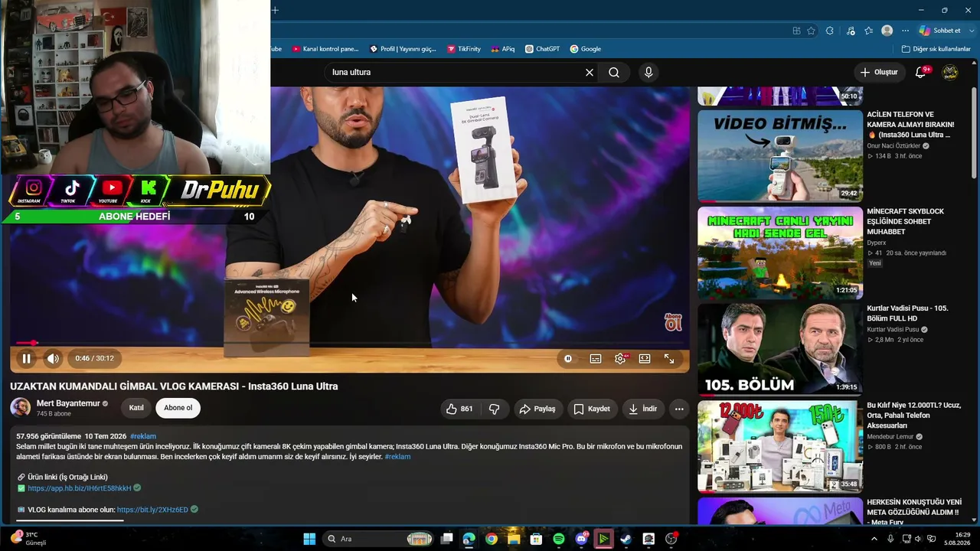Dislike the Insta360 Luna Ultra video
980x551 pixels.
point(494,409)
